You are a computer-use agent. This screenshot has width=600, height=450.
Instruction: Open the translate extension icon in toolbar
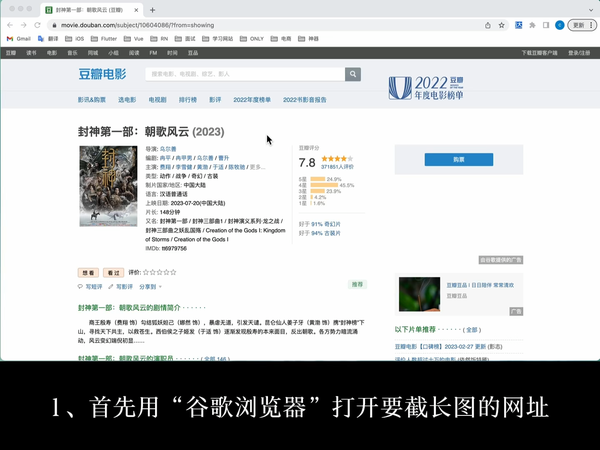(x=518, y=25)
